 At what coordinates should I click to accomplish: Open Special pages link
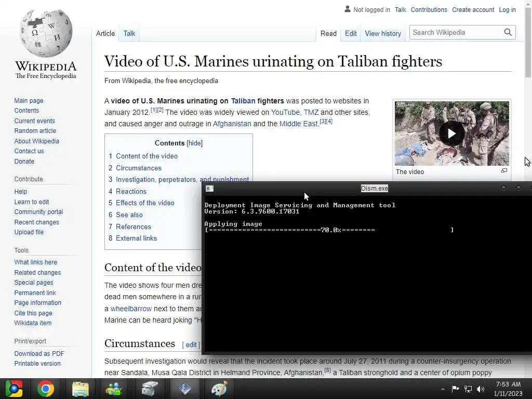pos(34,282)
